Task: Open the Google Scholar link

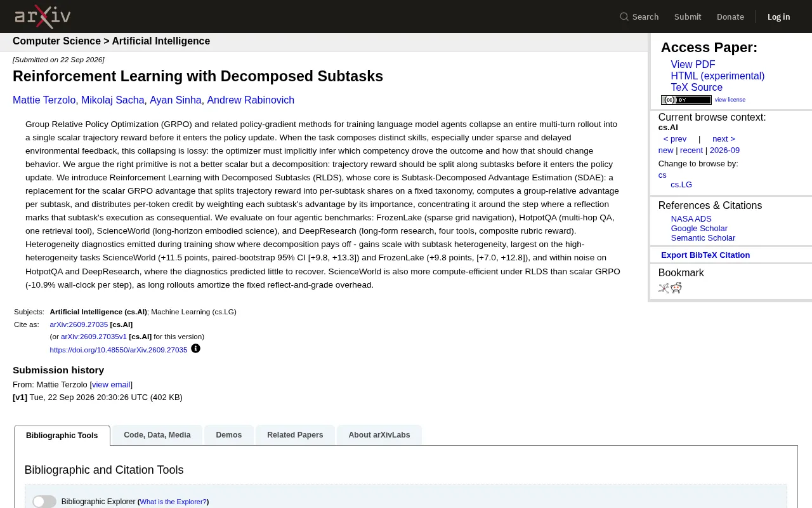Action: click(x=699, y=229)
